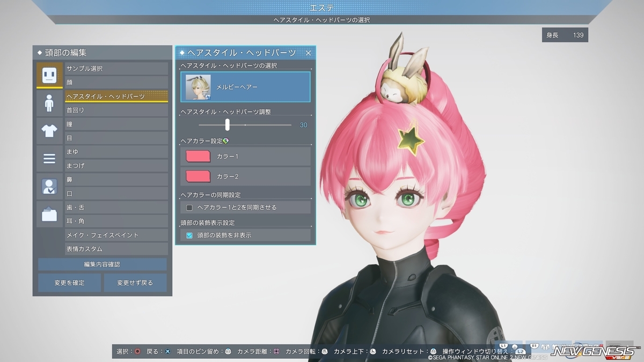Screen dimensions: 644x362
Task: Close the ヘアスタイル・ヘッドパーツ panel with X
Action: (308, 53)
